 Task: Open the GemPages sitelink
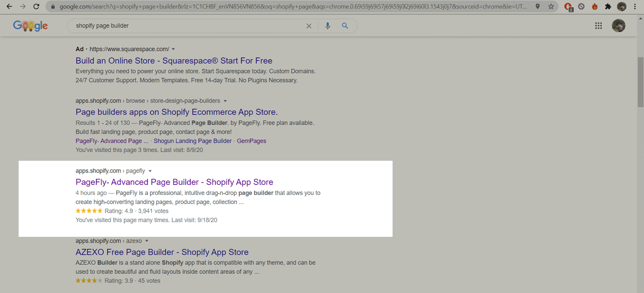pyautogui.click(x=251, y=141)
